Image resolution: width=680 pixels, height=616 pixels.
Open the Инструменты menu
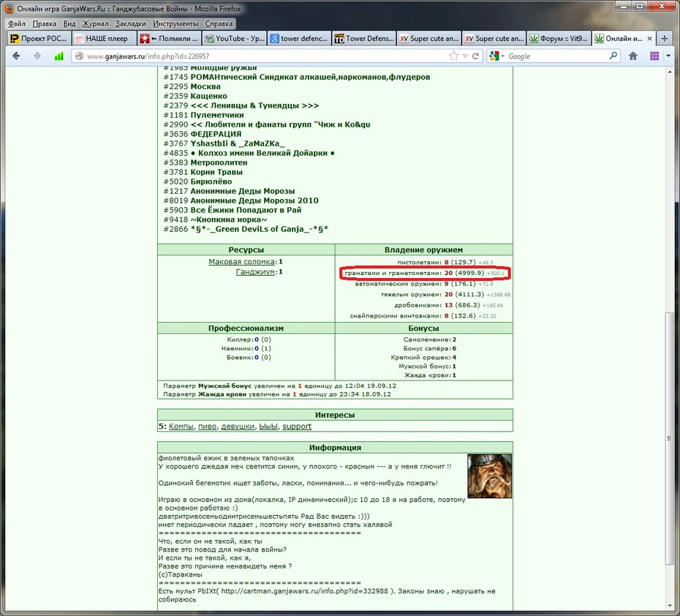175,24
